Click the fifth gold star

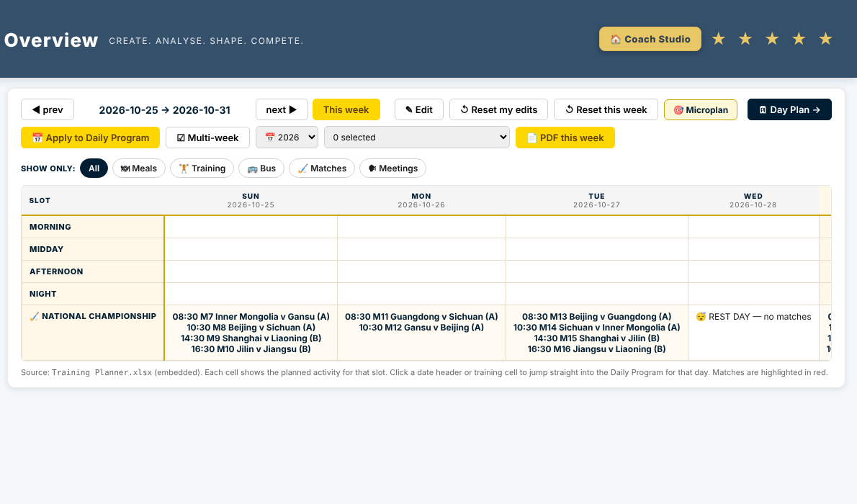[x=825, y=39]
